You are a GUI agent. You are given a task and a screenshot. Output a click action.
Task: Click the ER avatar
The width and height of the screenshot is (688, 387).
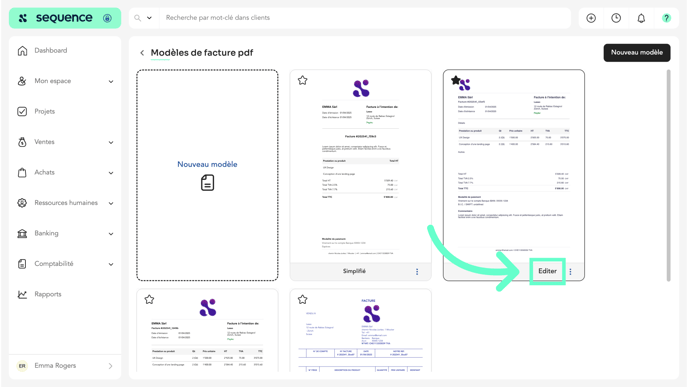click(22, 366)
